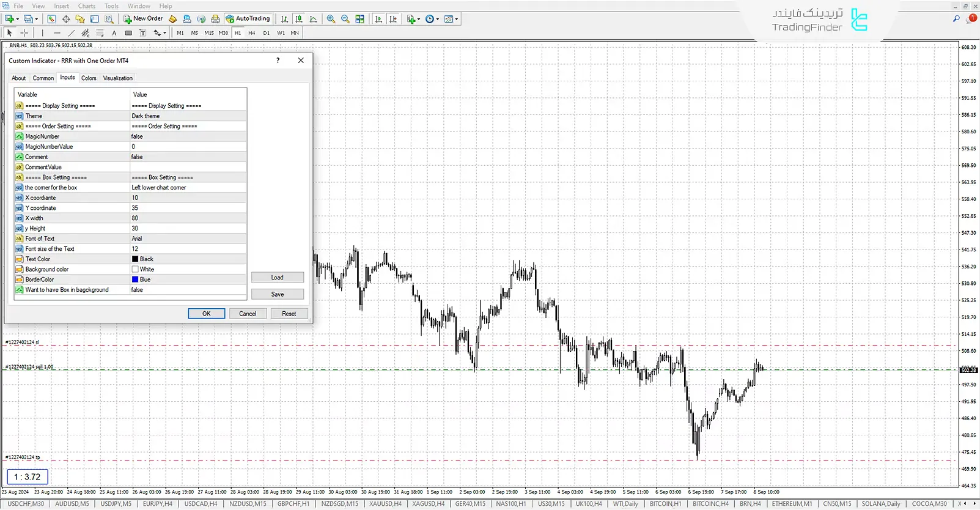Viewport: 980px width, 510px height.
Task: Toggle the chart auto scroll button
Action: 378,19
